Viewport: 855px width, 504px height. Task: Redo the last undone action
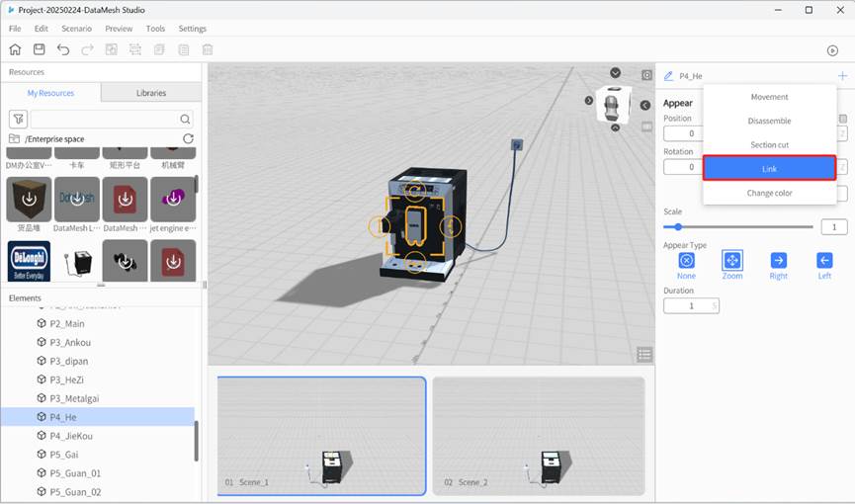click(87, 49)
